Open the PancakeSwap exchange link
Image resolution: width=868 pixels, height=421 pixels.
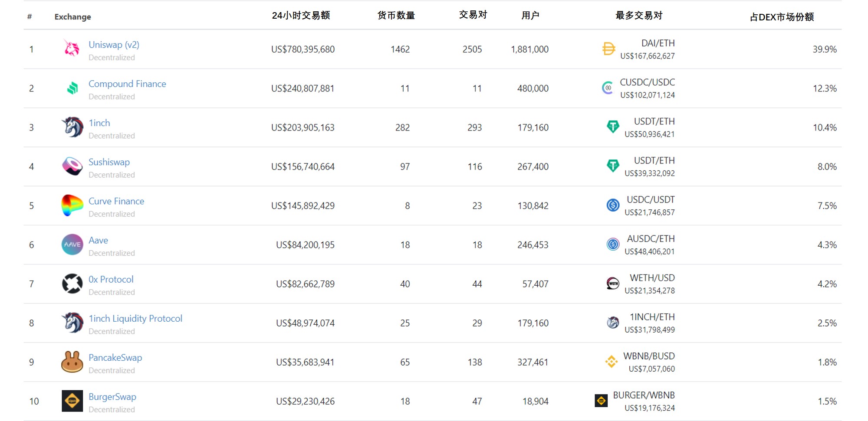click(x=115, y=358)
